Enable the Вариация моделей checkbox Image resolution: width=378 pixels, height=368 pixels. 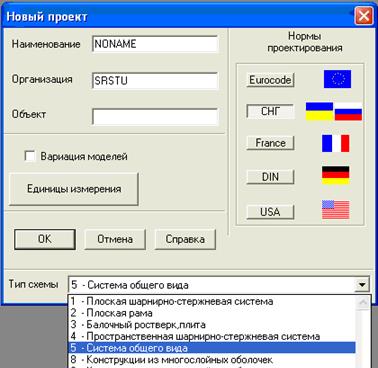click(30, 156)
